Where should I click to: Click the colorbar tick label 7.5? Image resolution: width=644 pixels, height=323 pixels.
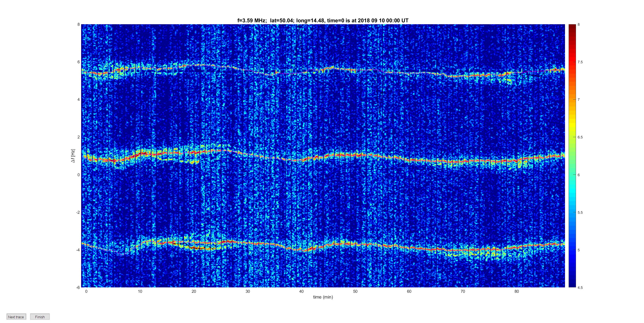(580, 62)
